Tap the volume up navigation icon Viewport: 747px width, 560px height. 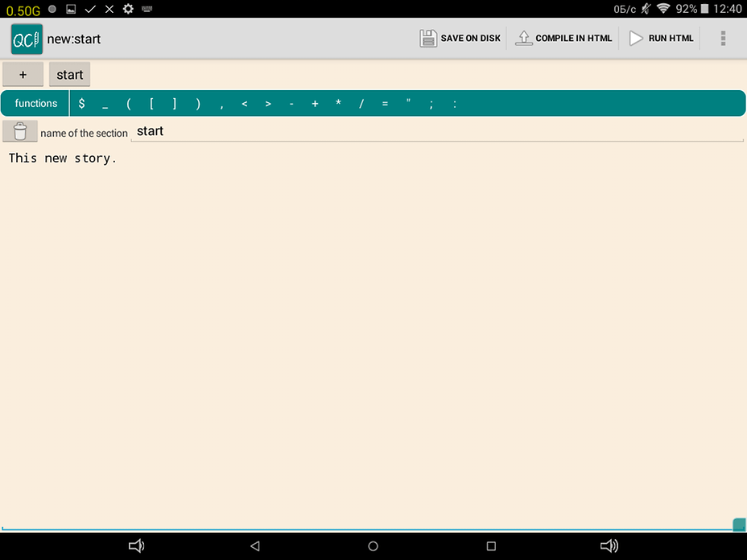click(609, 546)
